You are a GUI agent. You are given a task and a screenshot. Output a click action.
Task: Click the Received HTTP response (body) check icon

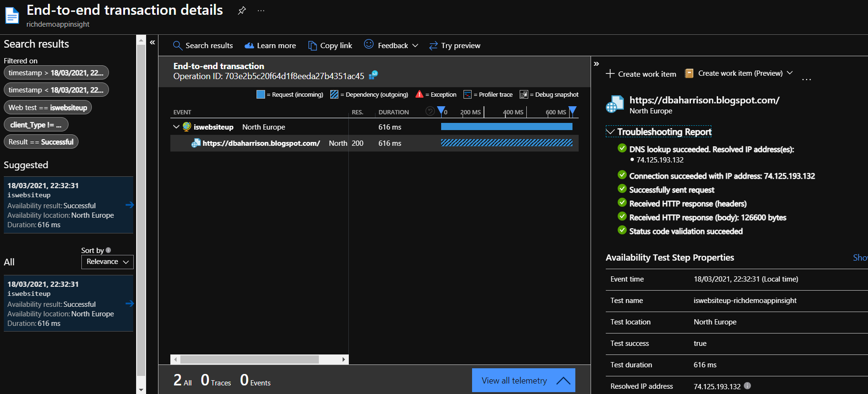point(622,216)
